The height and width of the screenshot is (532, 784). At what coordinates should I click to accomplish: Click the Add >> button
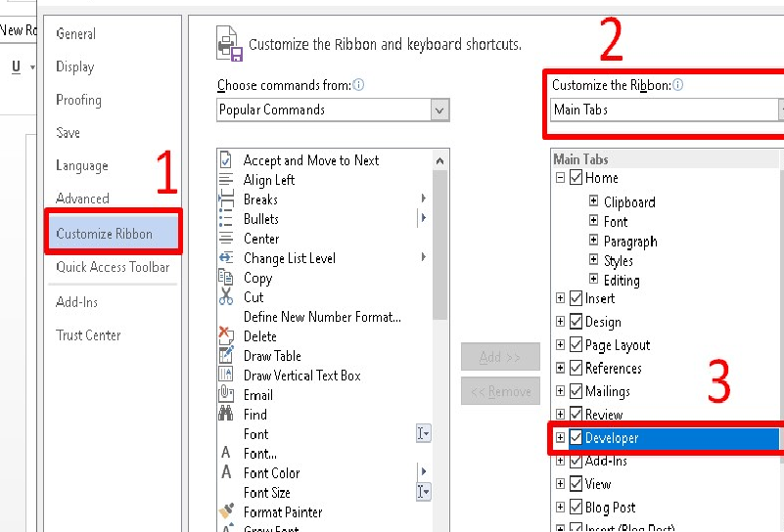tap(500, 357)
